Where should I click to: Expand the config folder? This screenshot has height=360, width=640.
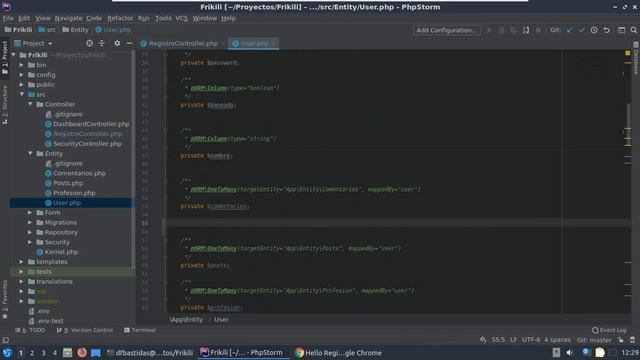[x=22, y=75]
